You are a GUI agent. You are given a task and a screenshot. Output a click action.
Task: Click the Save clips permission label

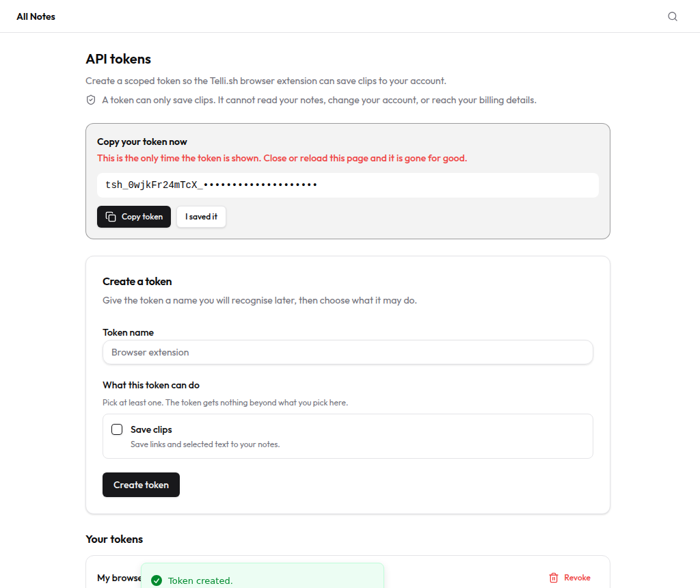point(151,429)
